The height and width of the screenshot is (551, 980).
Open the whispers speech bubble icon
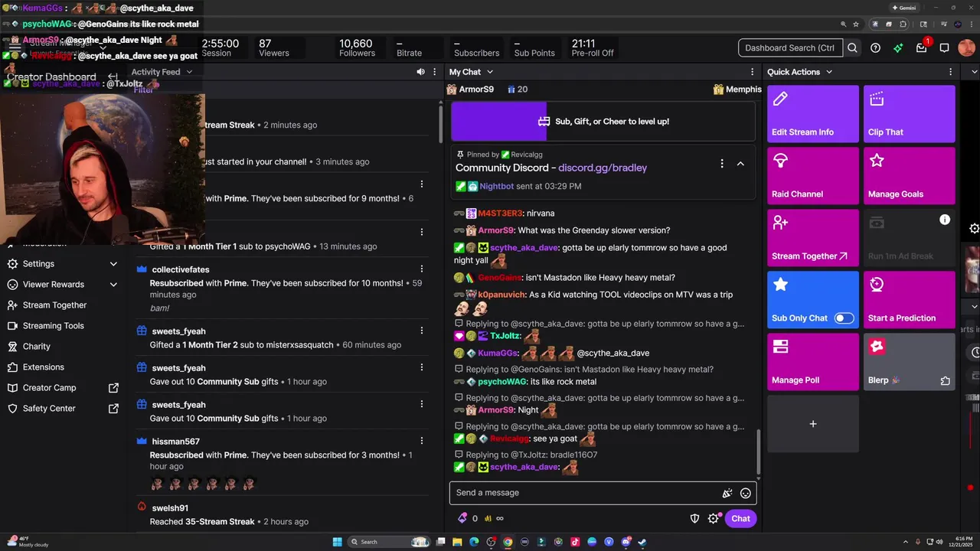(945, 47)
